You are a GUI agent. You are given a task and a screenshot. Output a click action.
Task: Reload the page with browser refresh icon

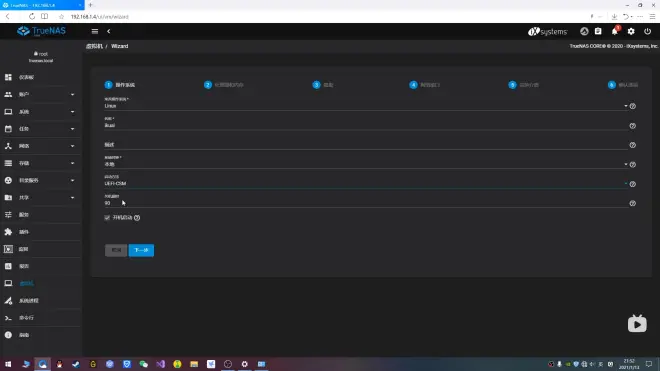click(32, 17)
